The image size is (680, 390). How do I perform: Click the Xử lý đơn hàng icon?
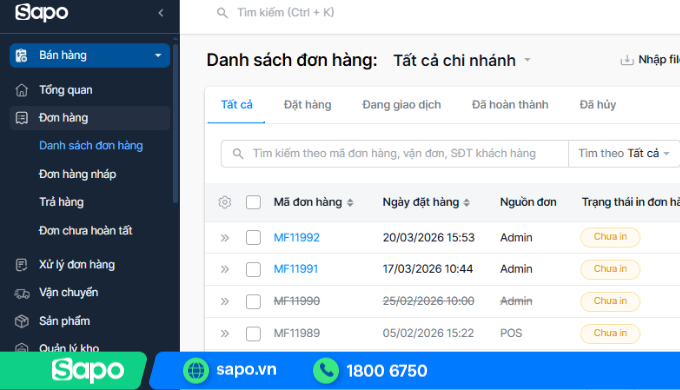click(x=22, y=265)
